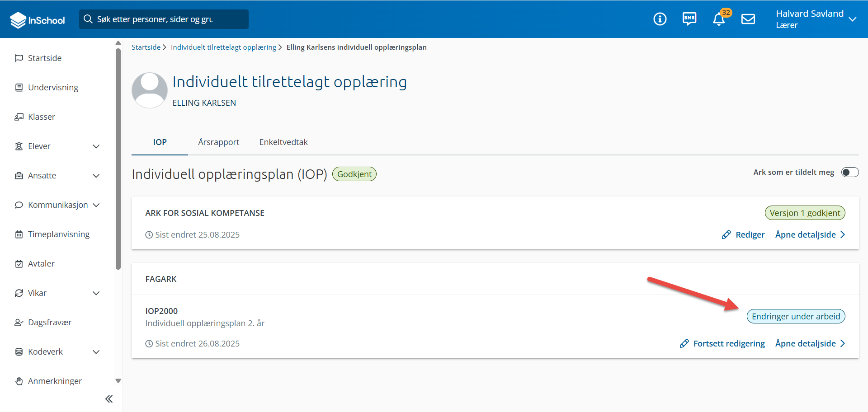The image size is (868, 412).
Task: Click the Klasser sidebar icon
Action: (x=19, y=117)
